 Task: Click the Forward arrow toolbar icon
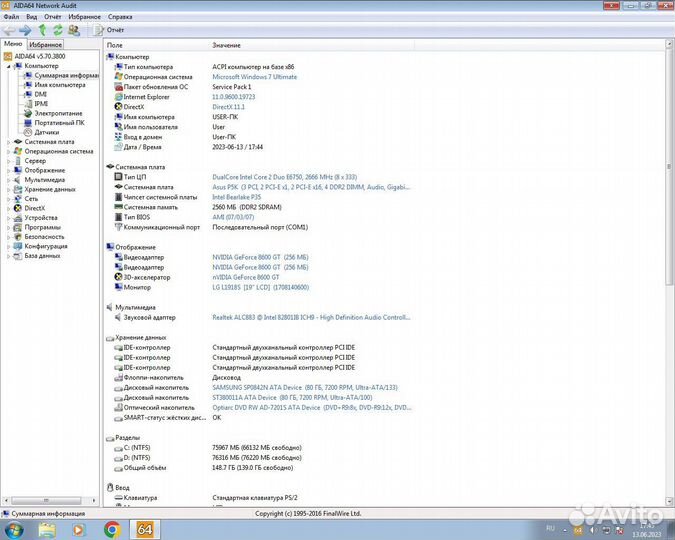25,30
